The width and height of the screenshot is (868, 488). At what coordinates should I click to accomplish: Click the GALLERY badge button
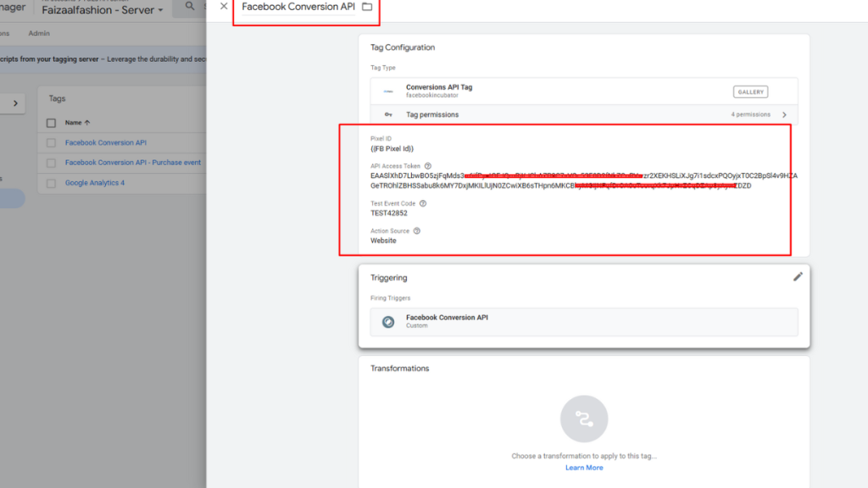pos(751,91)
